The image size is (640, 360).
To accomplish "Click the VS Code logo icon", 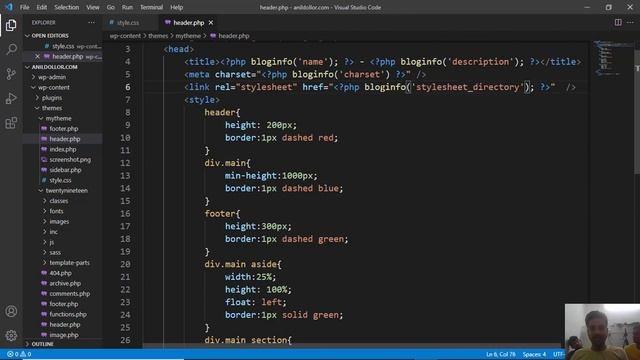I will [9, 7].
